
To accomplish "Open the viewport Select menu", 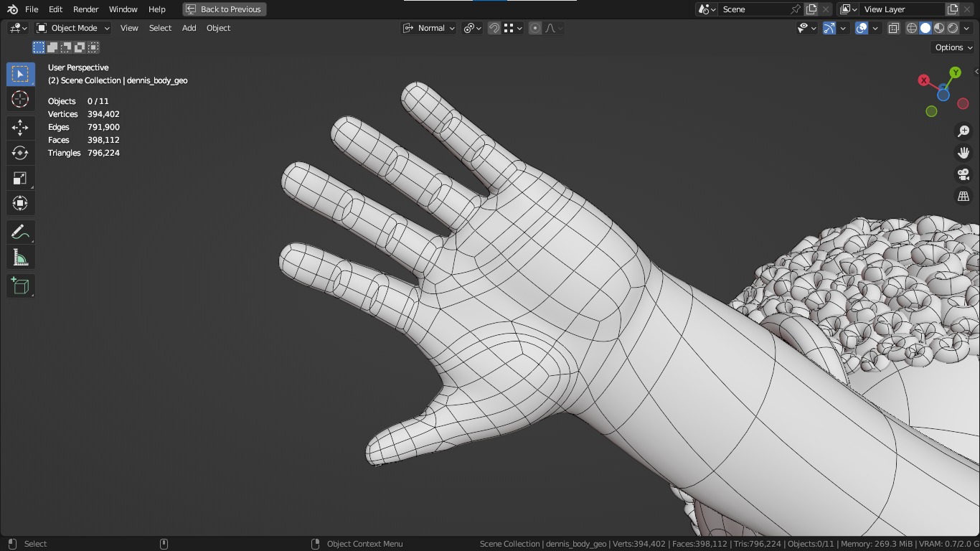I will [x=160, y=28].
